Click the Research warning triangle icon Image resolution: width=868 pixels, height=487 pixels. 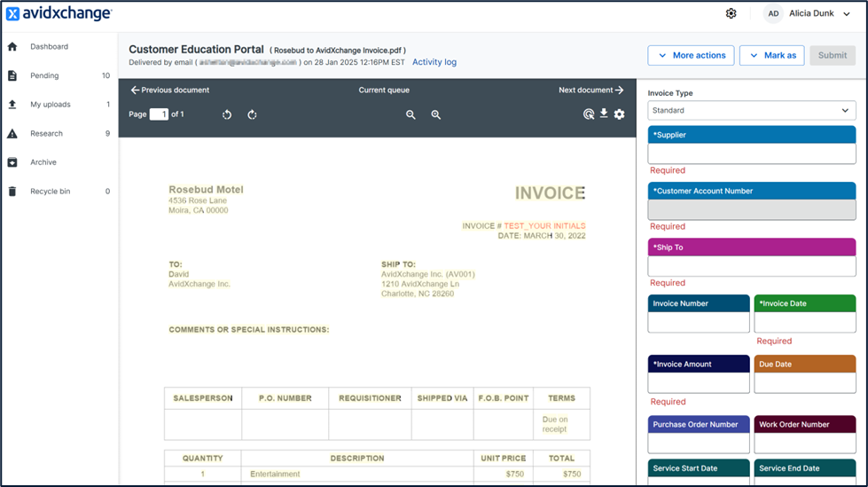click(x=12, y=134)
